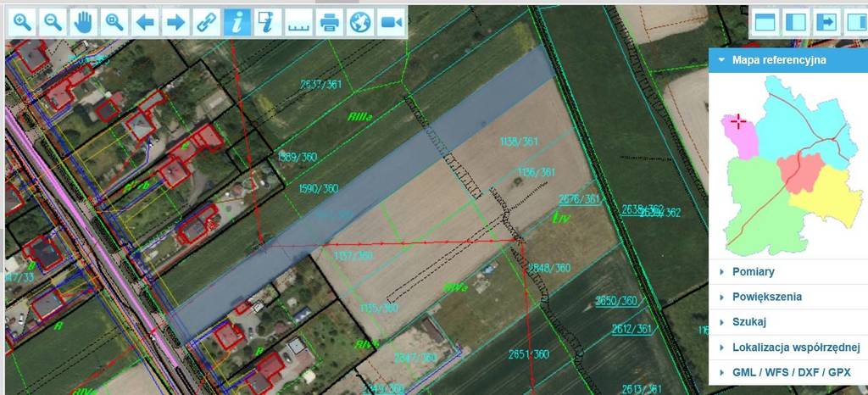Open the ruler measurement tool

298,23
